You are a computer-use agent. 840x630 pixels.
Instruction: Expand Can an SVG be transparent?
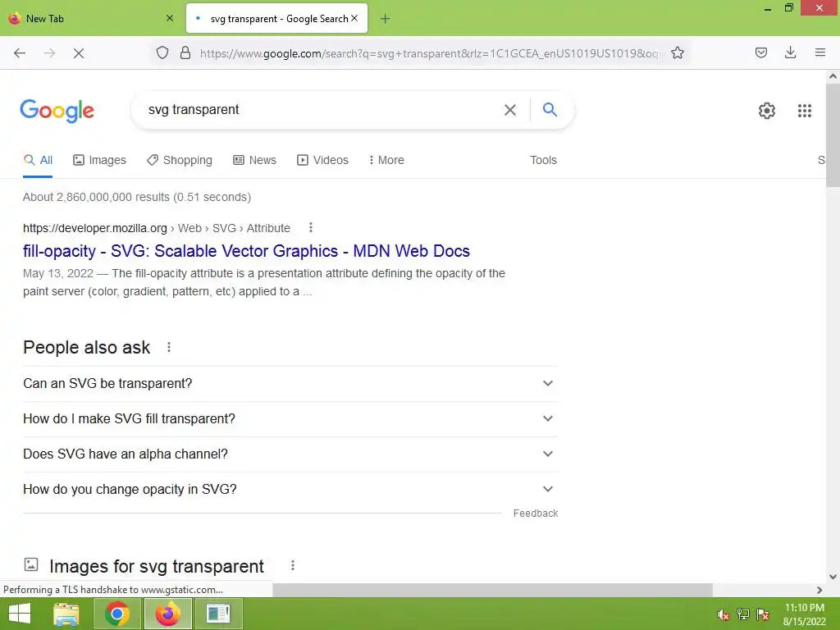coord(290,384)
